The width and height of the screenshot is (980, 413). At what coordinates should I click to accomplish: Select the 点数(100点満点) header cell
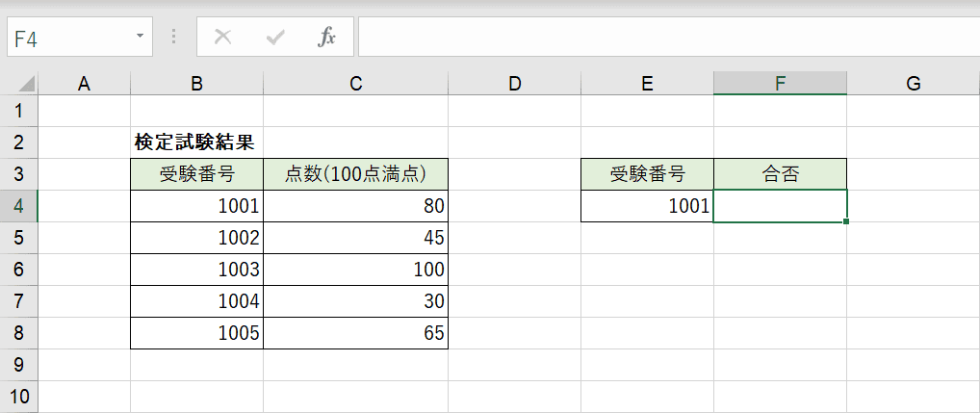pyautogui.click(x=355, y=174)
